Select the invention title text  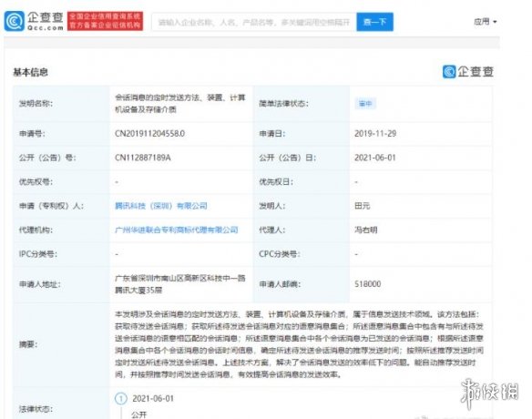pos(180,104)
